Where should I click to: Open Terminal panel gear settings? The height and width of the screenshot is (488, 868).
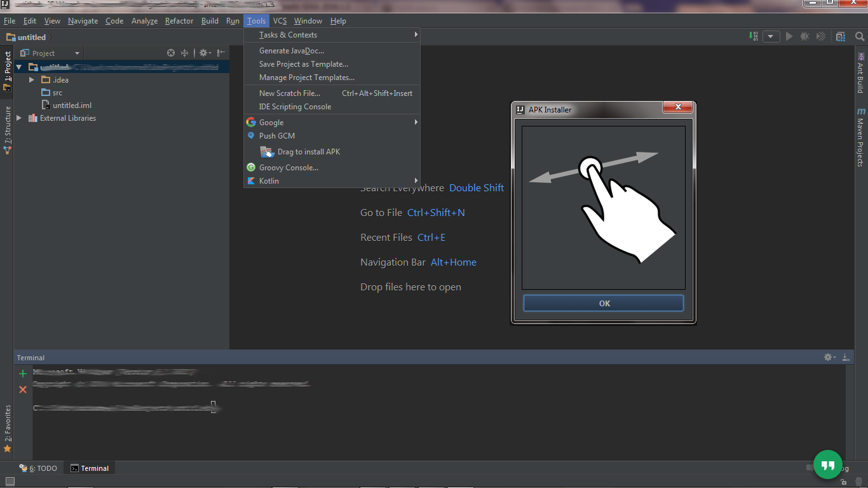click(829, 358)
